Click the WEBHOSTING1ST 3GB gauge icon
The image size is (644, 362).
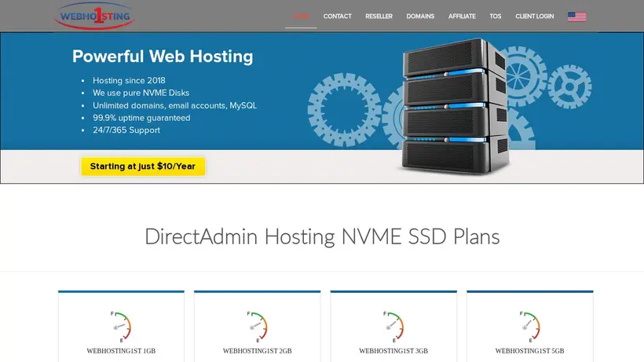coord(393,327)
